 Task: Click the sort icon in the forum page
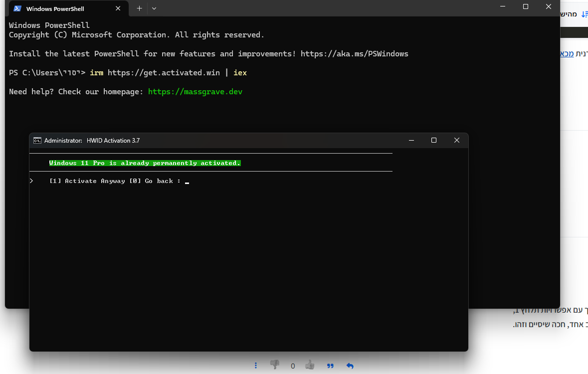584,14
